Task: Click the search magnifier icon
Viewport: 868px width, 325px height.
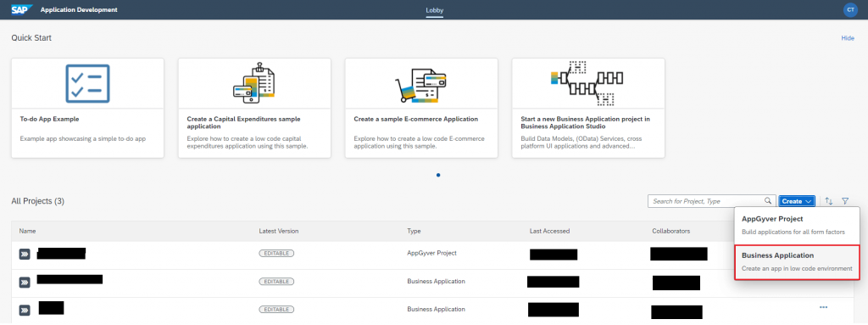Action: pyautogui.click(x=768, y=201)
